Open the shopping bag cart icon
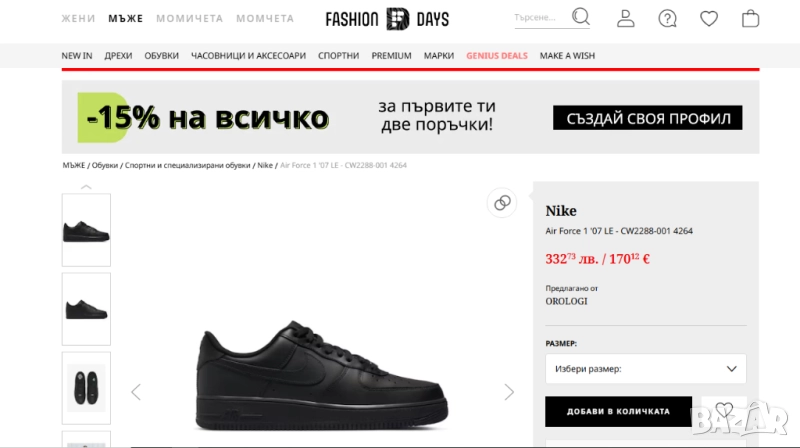The width and height of the screenshot is (800, 448). [750, 18]
